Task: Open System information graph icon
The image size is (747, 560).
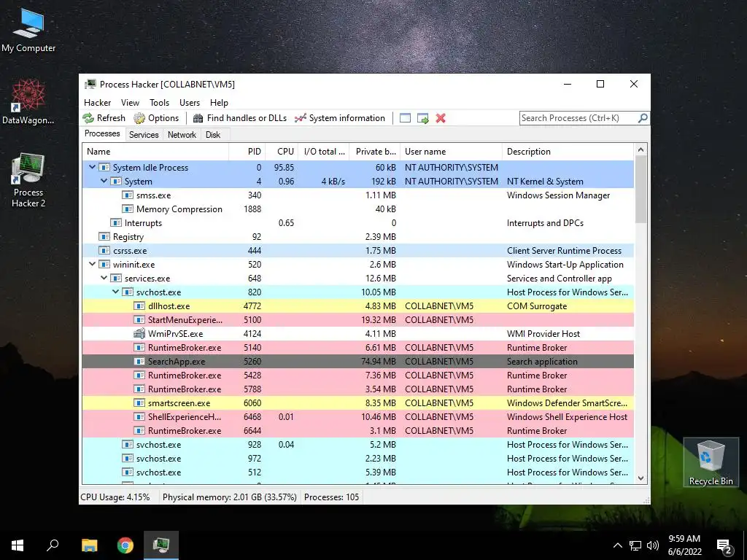Action: tap(300, 118)
